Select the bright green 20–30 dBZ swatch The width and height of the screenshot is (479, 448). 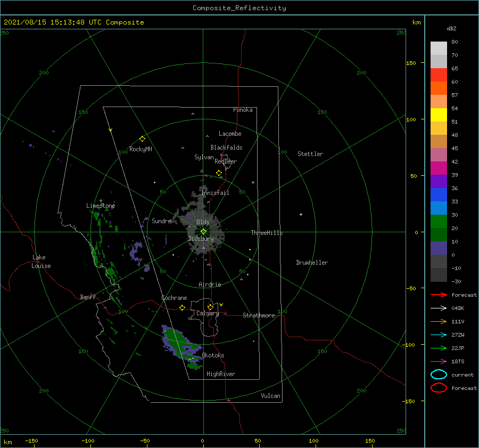coord(439,221)
